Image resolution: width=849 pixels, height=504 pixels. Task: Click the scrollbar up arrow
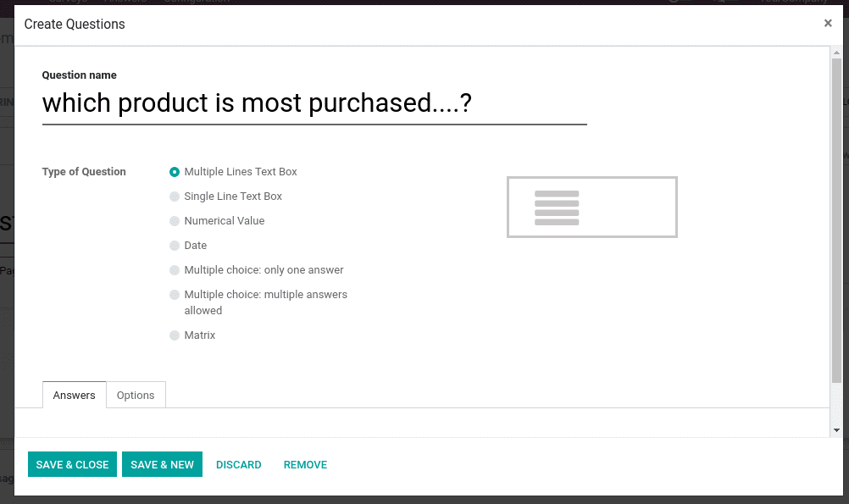(836, 53)
